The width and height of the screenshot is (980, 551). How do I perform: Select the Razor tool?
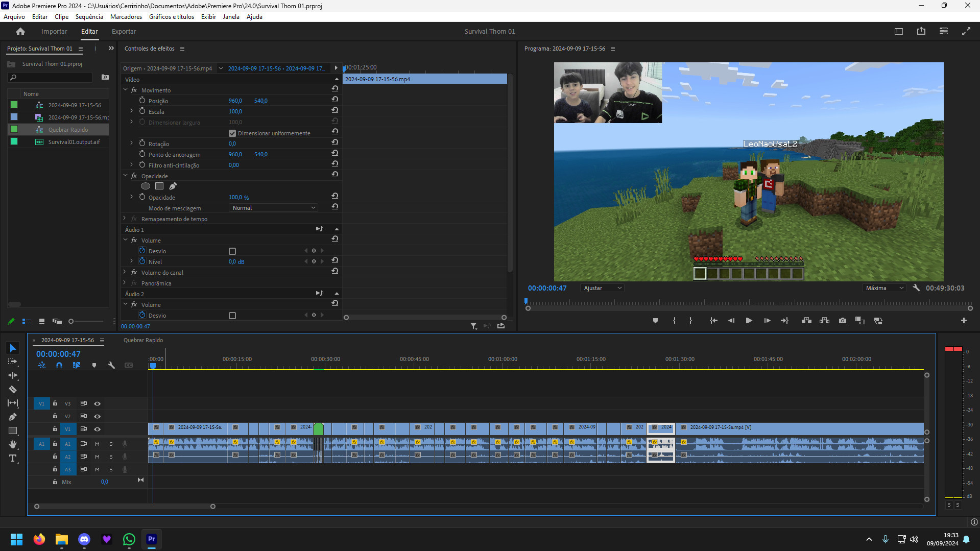13,389
